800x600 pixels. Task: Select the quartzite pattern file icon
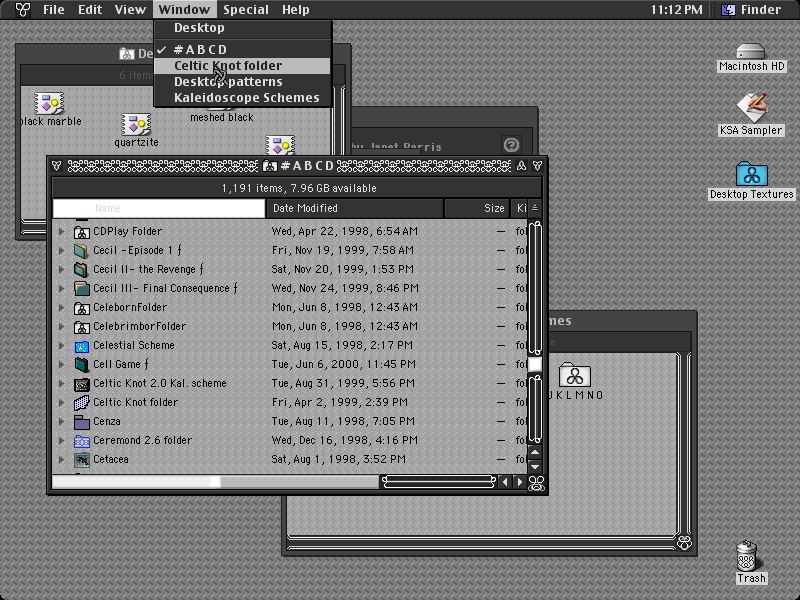click(x=136, y=124)
